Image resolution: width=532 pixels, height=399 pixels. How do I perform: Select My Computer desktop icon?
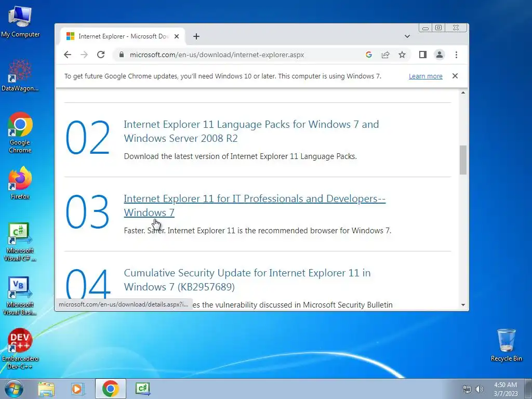[x=20, y=21]
